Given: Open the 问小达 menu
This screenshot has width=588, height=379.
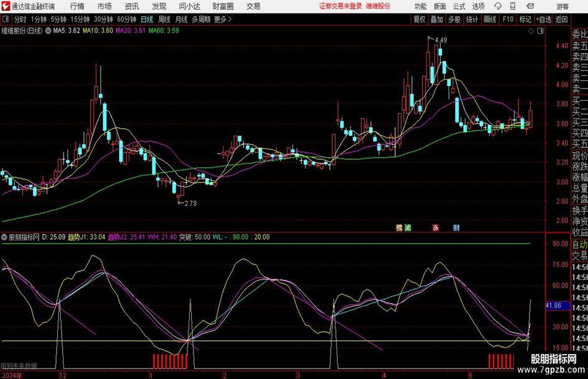Looking at the screenshot, I should pyautogui.click(x=189, y=6).
